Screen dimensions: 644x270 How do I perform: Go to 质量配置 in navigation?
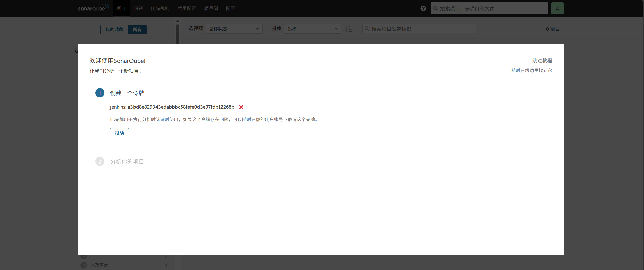tap(187, 9)
